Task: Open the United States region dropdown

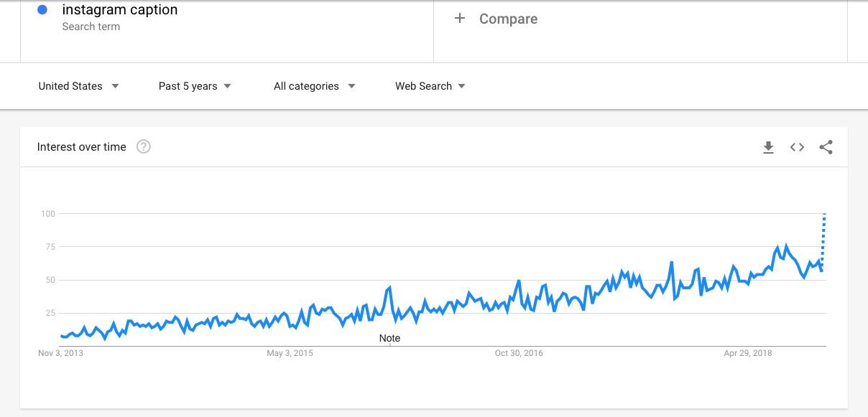Action: pyautogui.click(x=79, y=86)
